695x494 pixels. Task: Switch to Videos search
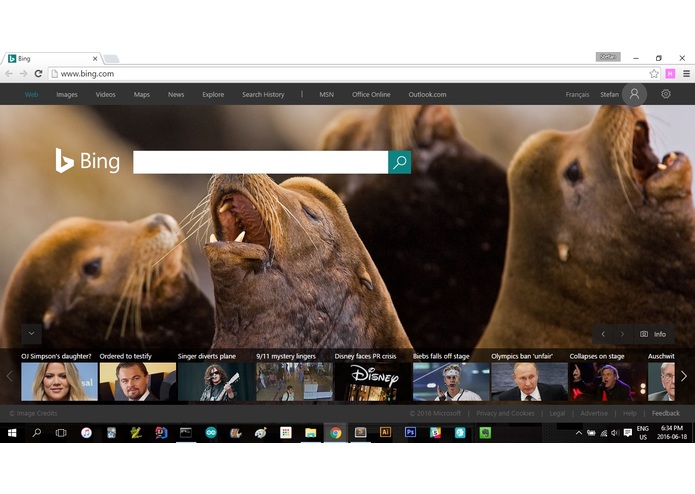pos(105,94)
